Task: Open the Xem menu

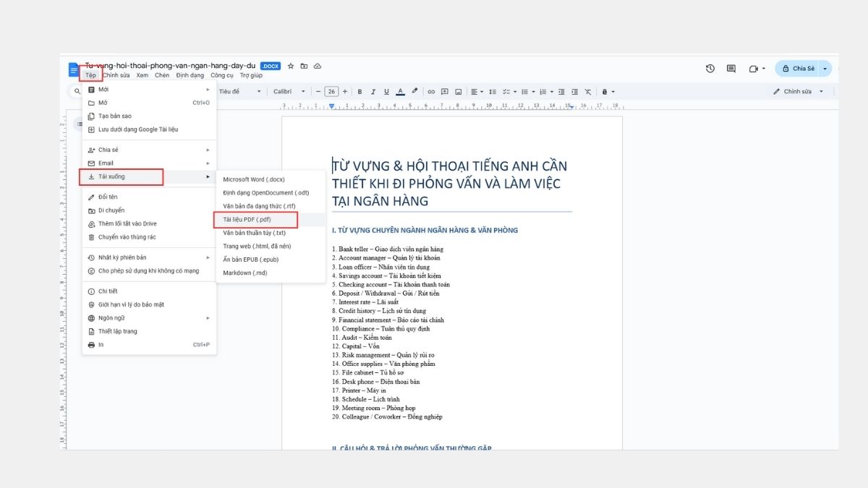Action: click(x=142, y=75)
